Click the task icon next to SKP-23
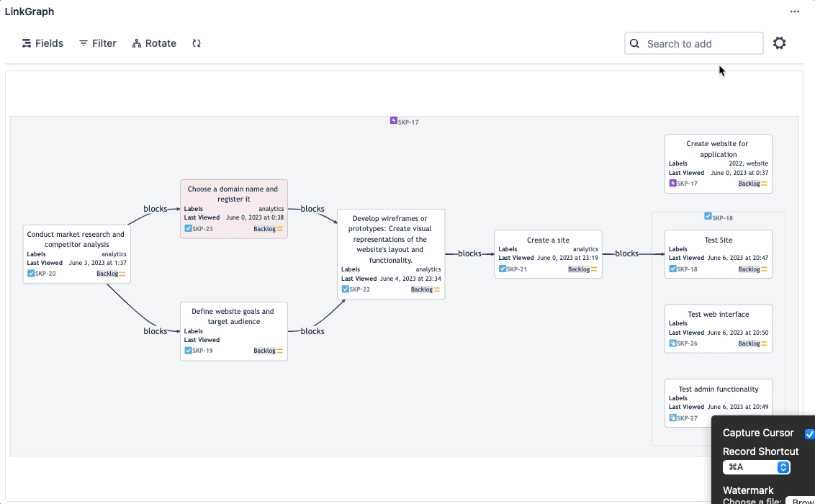815x504 pixels. coord(188,228)
